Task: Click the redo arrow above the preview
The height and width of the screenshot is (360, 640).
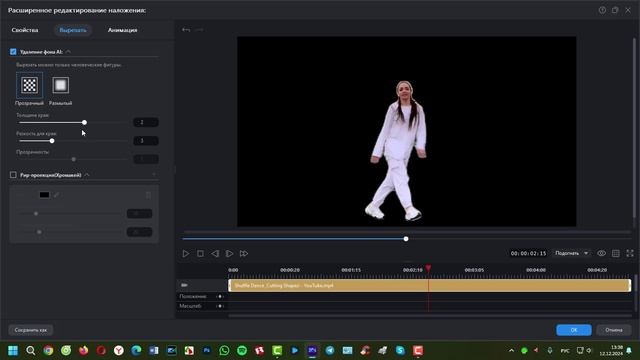Action: click(x=200, y=30)
